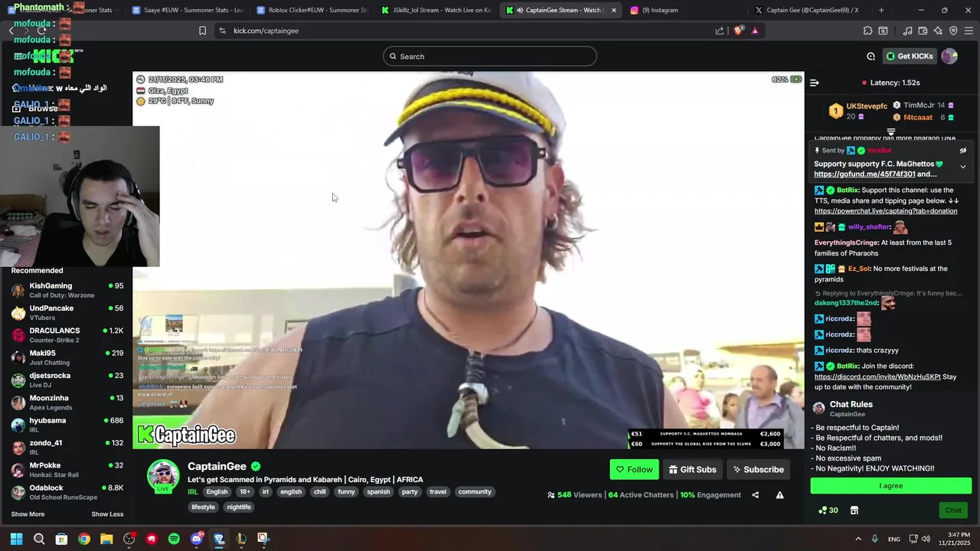This screenshot has width=980, height=551.
Task: Switch to the Saaye #EUW browser tab
Action: [188, 10]
